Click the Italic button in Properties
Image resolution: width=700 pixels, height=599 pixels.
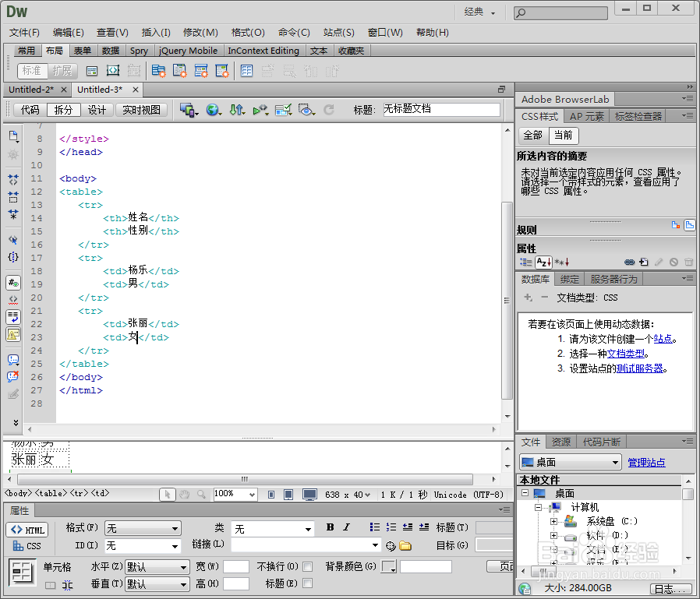click(346, 527)
